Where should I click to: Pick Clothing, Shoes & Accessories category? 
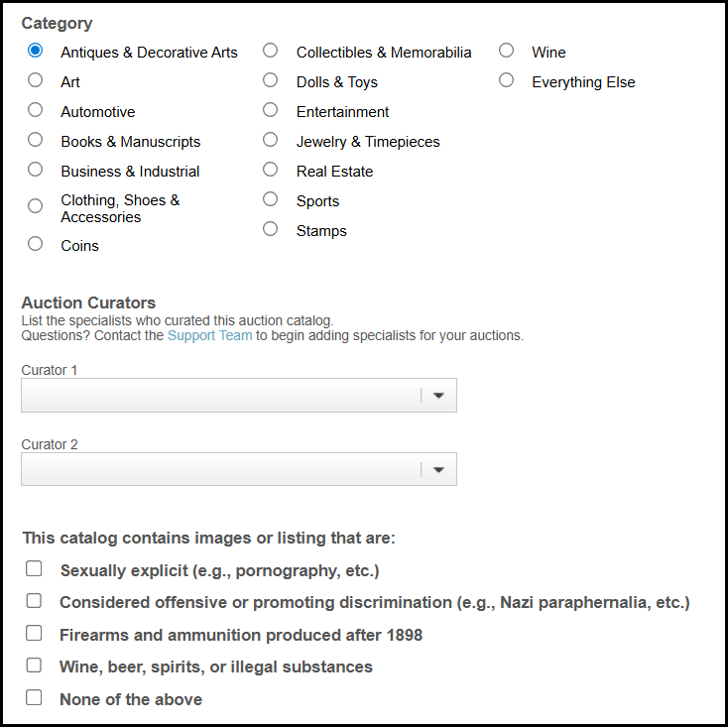[x=36, y=205]
